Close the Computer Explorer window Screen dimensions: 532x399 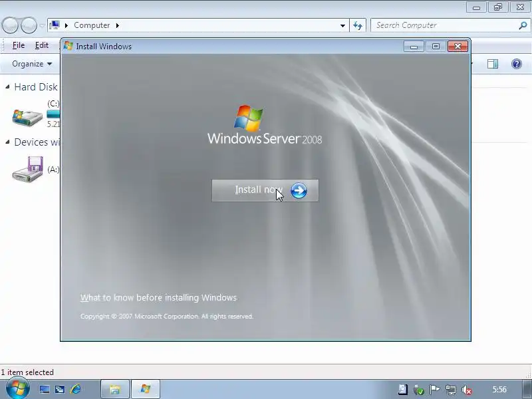click(520, 7)
